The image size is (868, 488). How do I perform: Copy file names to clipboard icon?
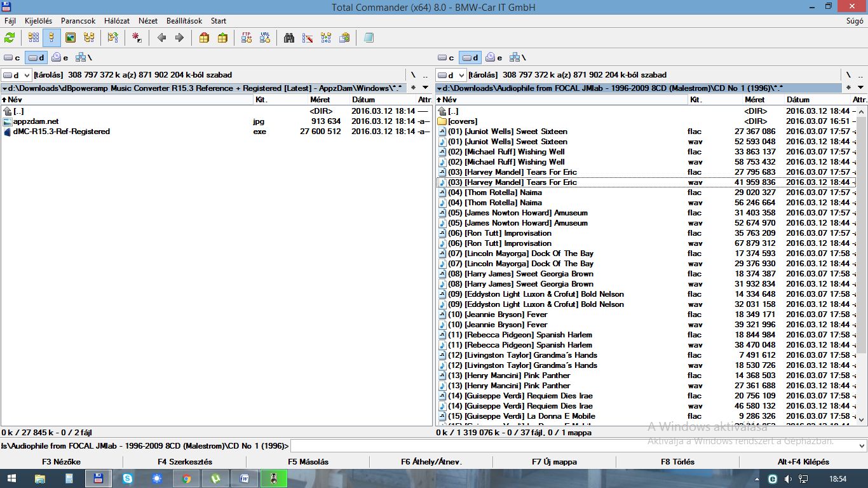pyautogui.click(x=344, y=38)
